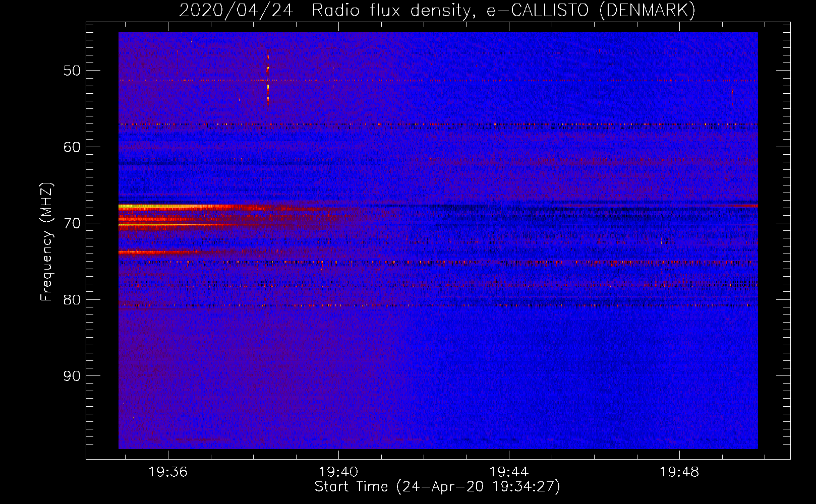Viewport: 816px width, 504px height.
Task: Click the 19:36 time tick label
Action: click(x=168, y=472)
